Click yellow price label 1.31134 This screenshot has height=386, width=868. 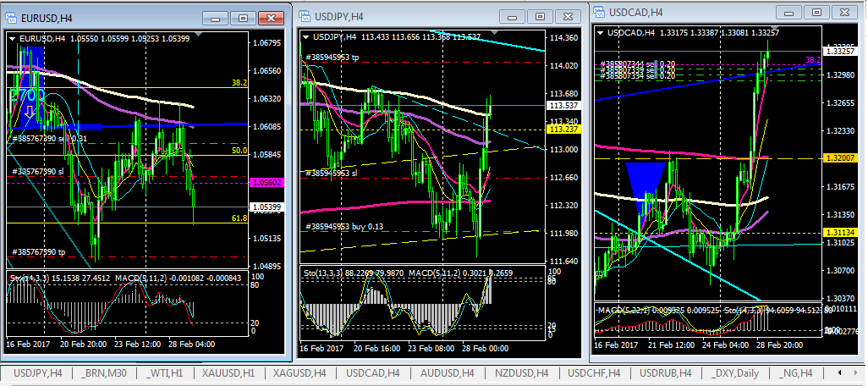click(x=838, y=232)
